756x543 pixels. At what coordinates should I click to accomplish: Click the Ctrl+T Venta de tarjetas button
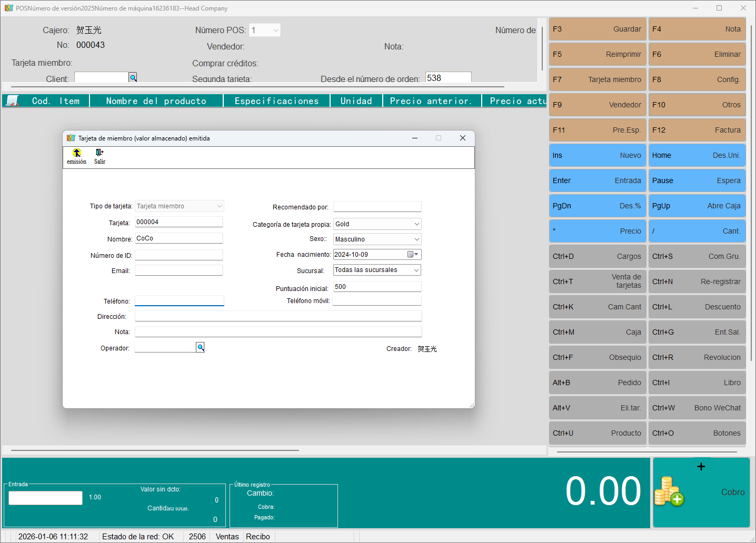(x=597, y=281)
